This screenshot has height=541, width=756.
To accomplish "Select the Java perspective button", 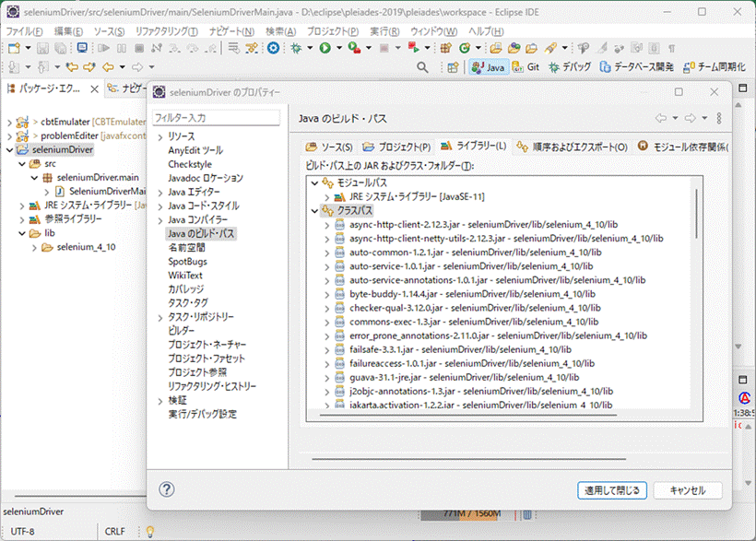I will point(489,67).
